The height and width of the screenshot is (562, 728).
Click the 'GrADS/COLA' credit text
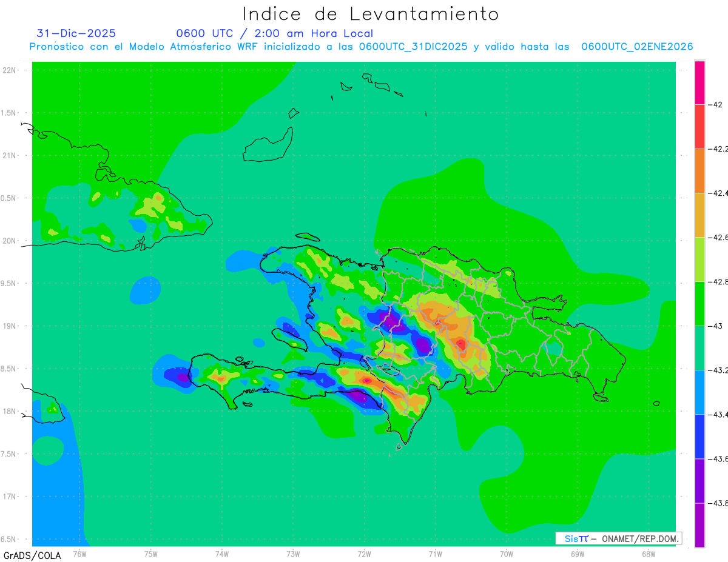tap(32, 555)
